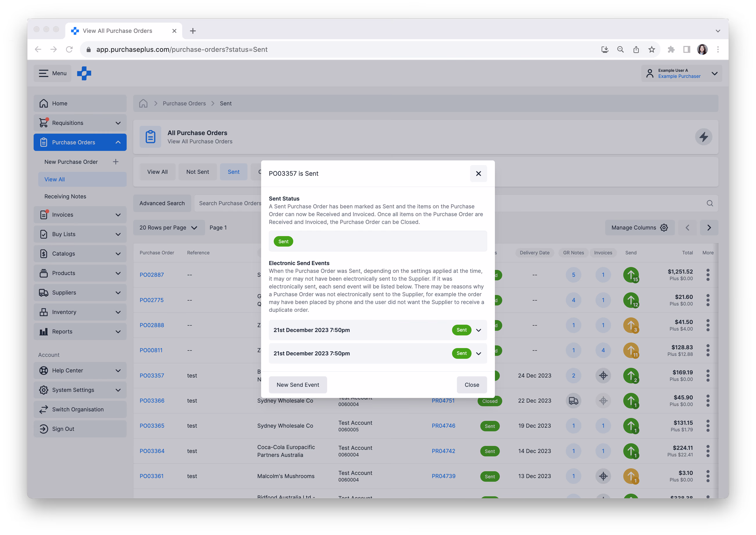The width and height of the screenshot is (756, 535).
Task: Go to previous page arrow
Action: pyautogui.click(x=687, y=228)
